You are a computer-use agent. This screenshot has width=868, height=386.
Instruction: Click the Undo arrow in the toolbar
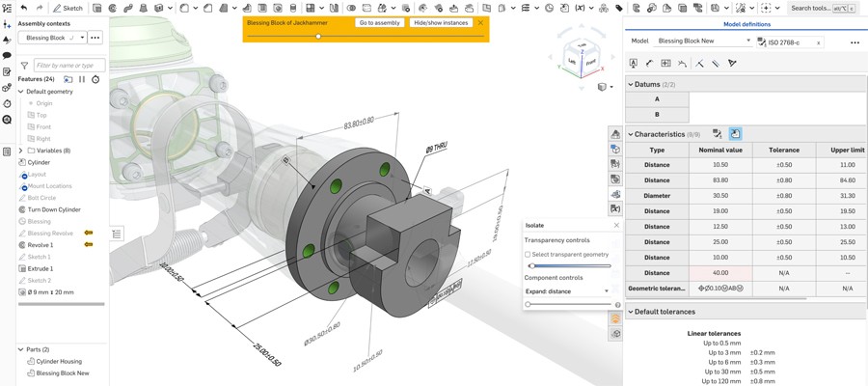click(24, 8)
